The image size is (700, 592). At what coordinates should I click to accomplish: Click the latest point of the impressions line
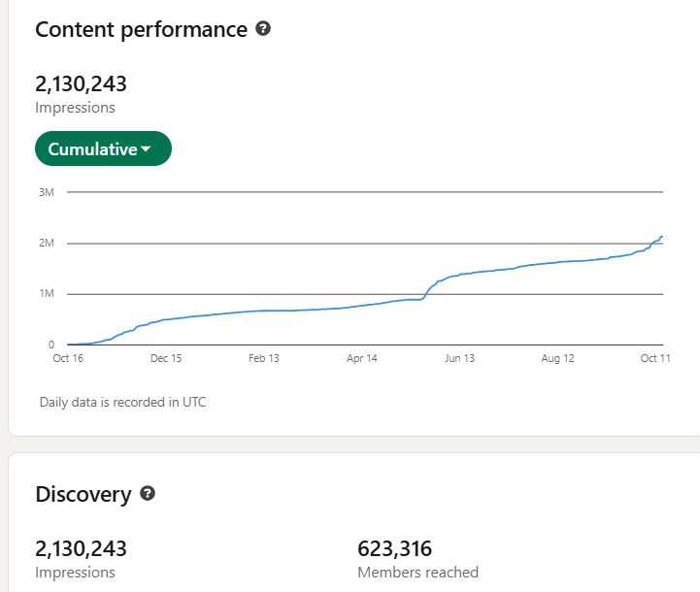tap(661, 237)
